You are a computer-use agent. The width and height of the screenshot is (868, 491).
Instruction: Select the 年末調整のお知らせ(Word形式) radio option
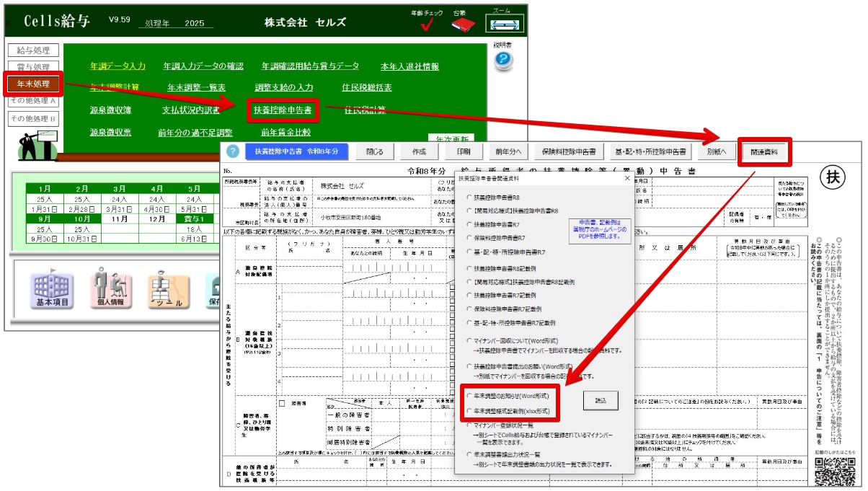[x=469, y=396]
